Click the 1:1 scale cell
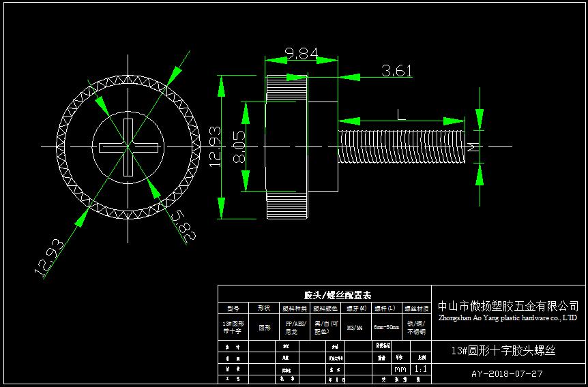 pos(420,369)
